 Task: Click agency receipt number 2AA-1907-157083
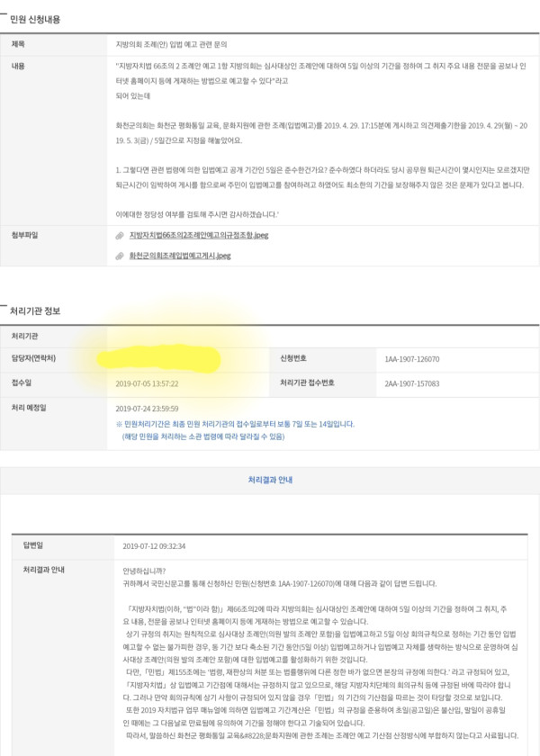pos(412,383)
